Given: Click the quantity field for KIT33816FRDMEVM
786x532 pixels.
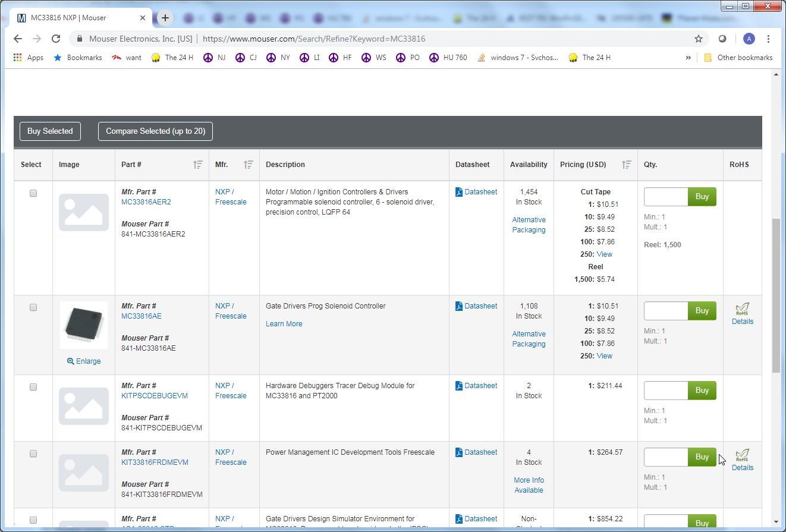Looking at the screenshot, I should (666, 457).
